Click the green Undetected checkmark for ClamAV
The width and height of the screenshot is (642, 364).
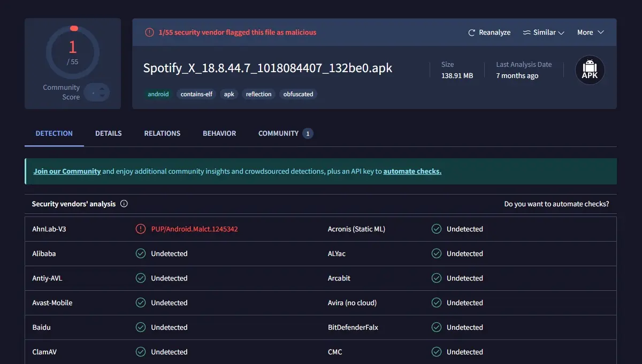[140, 352]
